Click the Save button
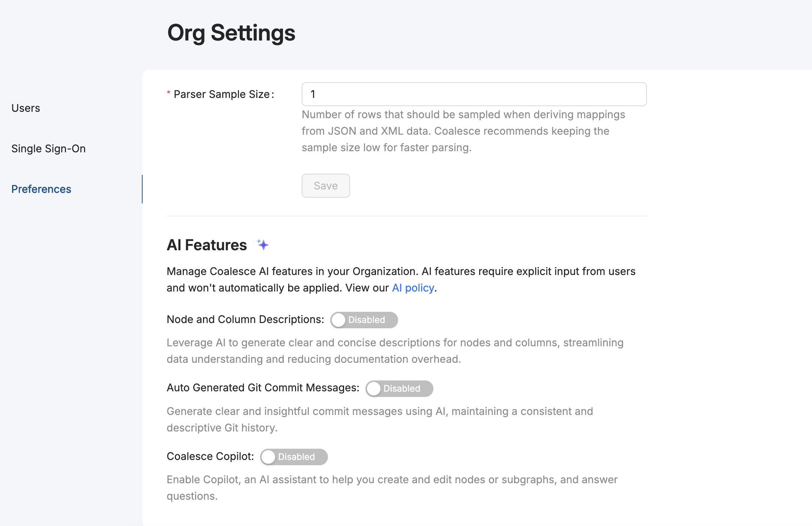 (325, 185)
